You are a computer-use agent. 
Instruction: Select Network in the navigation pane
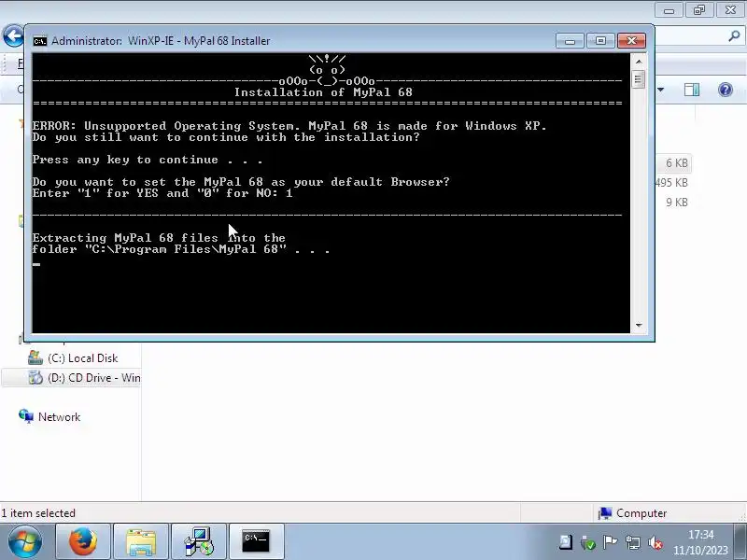click(x=59, y=417)
